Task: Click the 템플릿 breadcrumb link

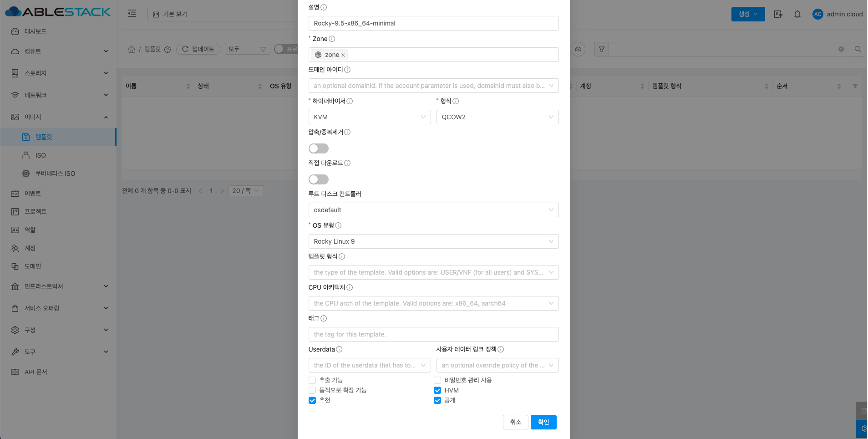Action: coord(152,49)
